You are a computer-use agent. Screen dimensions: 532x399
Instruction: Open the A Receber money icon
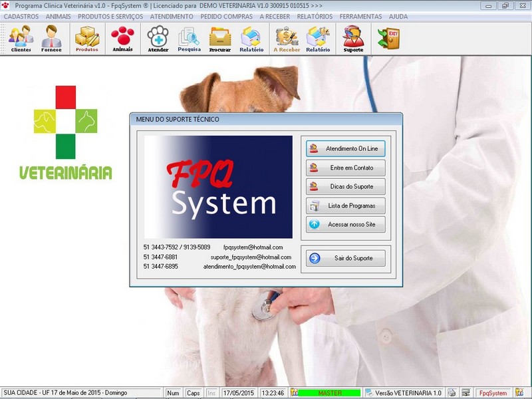click(x=287, y=39)
